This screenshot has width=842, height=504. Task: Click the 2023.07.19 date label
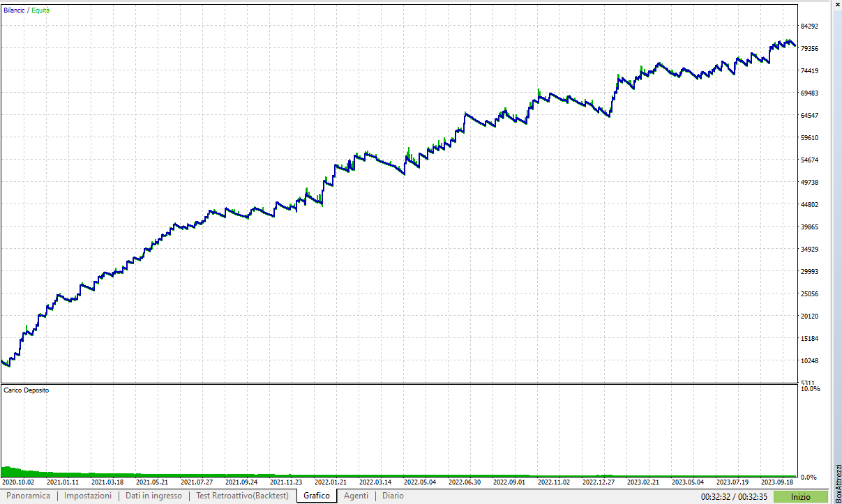(x=732, y=482)
